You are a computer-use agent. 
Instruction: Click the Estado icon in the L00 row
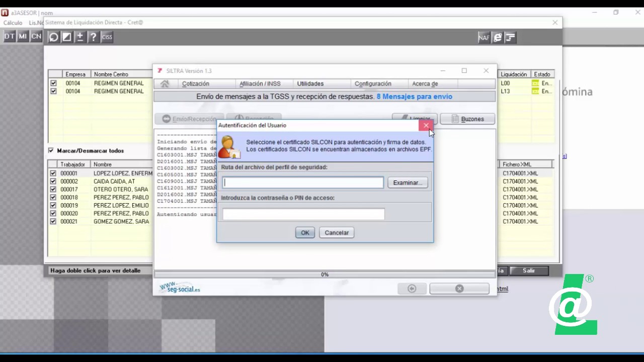coord(535,83)
